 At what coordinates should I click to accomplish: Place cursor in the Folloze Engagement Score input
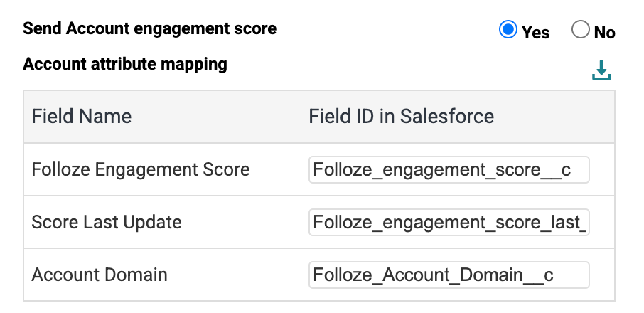click(x=449, y=169)
